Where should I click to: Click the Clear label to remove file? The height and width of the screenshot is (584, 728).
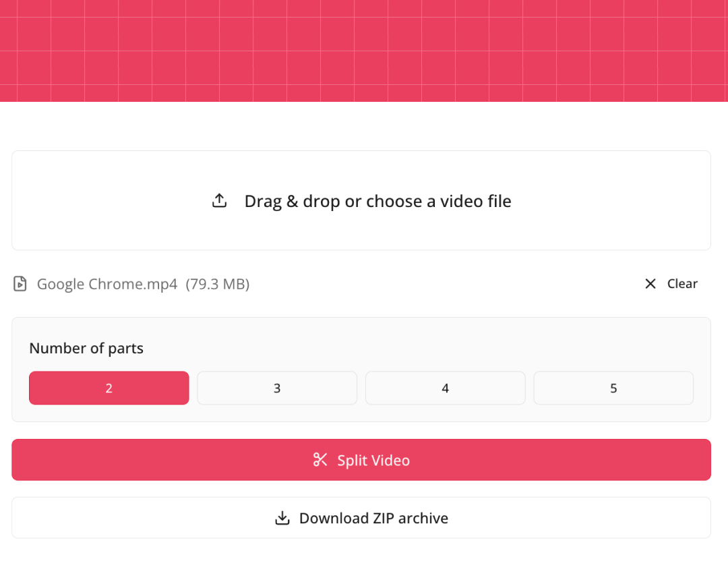point(682,284)
